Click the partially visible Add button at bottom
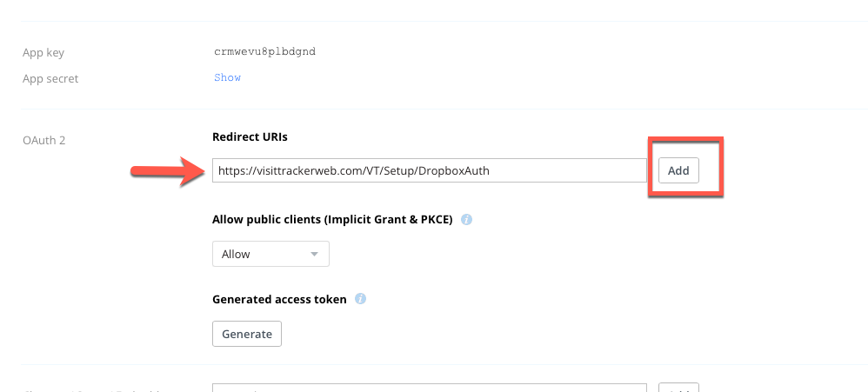The width and height of the screenshot is (868, 392). 678,388
